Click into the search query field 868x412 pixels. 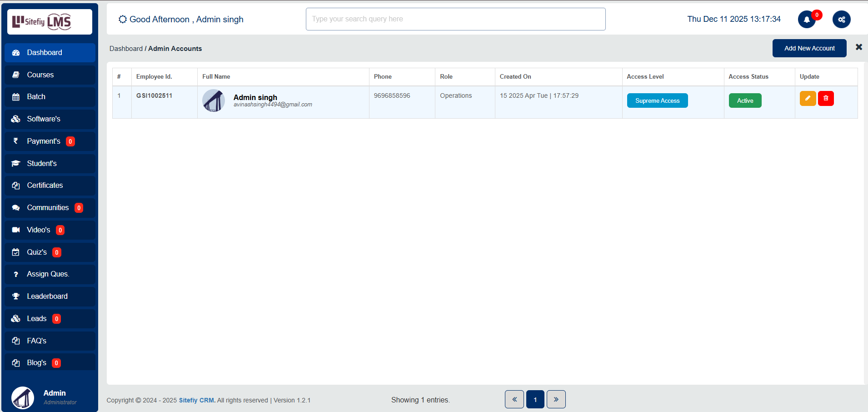pos(455,19)
